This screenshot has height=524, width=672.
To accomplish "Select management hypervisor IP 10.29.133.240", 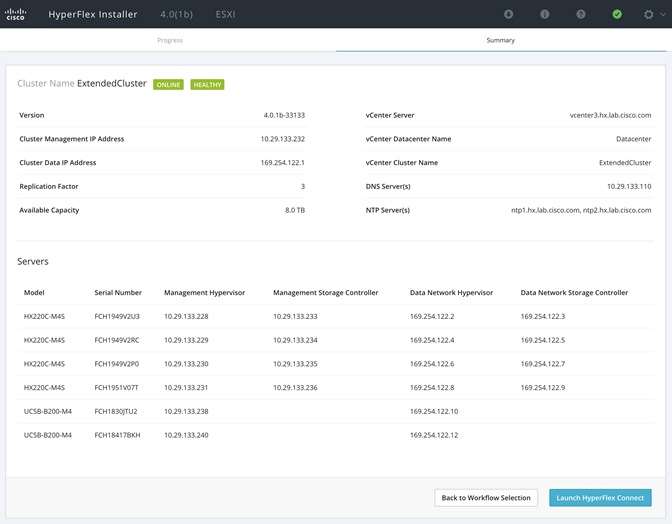I will point(186,435).
